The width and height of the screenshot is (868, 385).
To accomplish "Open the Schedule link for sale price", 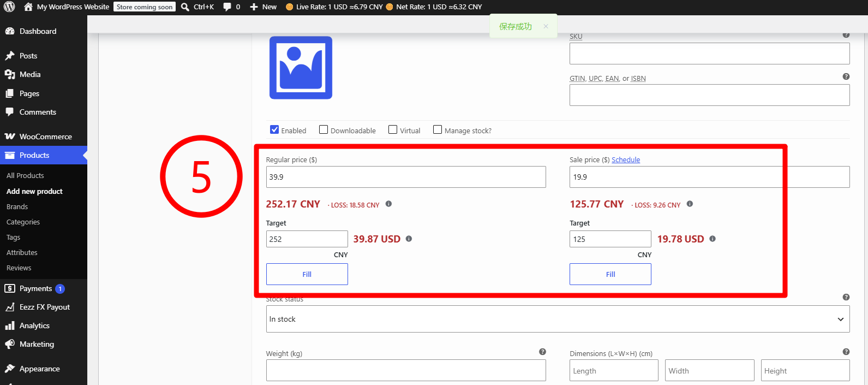I will point(626,159).
